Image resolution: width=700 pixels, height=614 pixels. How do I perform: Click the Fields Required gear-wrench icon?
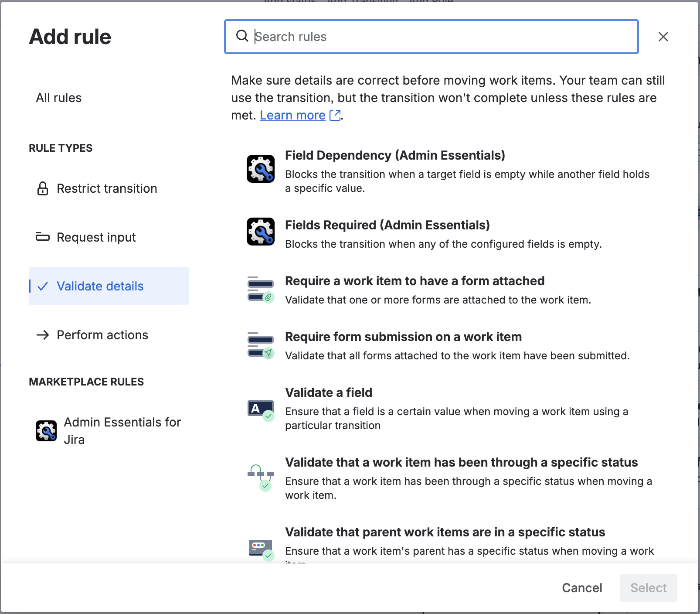(261, 232)
